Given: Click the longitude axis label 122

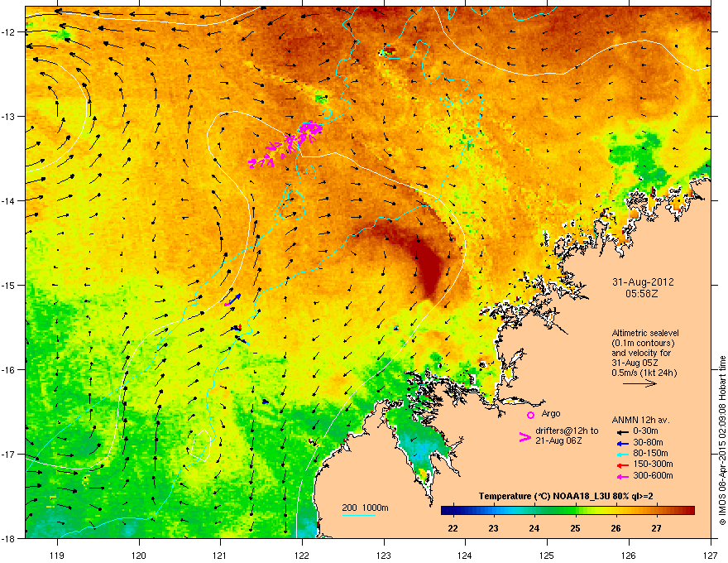Looking at the screenshot, I should click(x=302, y=555).
